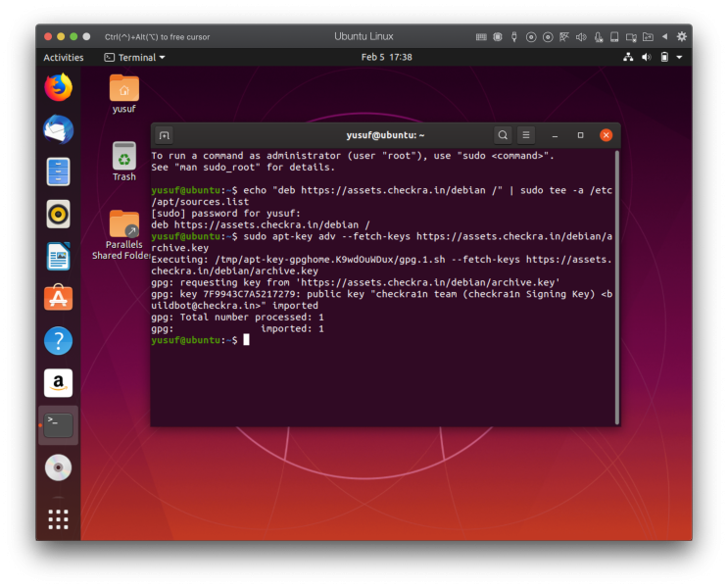Open Amazon launcher in the dock

click(x=58, y=383)
